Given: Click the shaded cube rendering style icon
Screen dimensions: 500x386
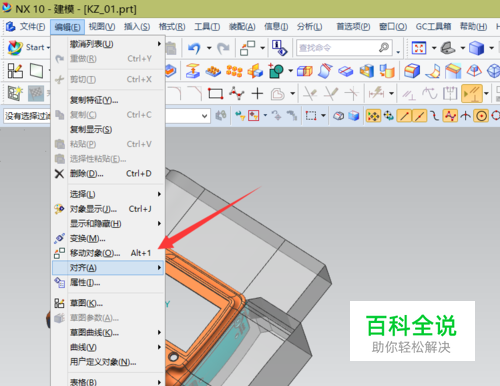Looking at the screenshot, I should pyautogui.click(x=476, y=48).
